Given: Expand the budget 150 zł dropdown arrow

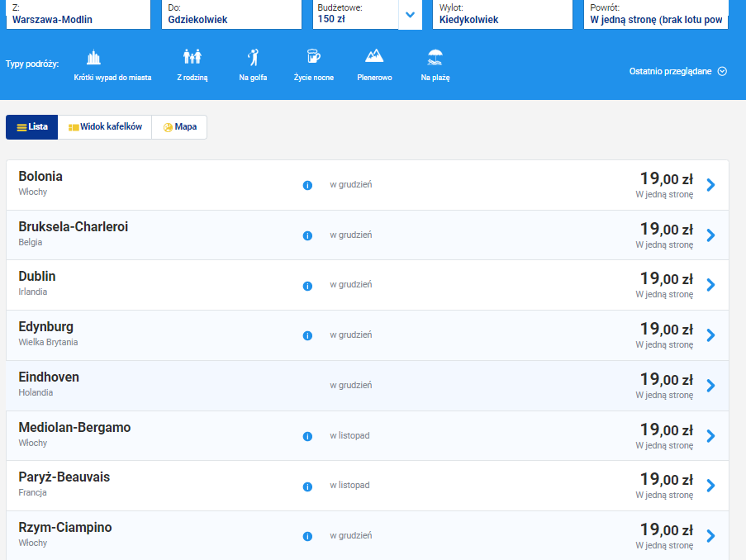Looking at the screenshot, I should [410, 15].
